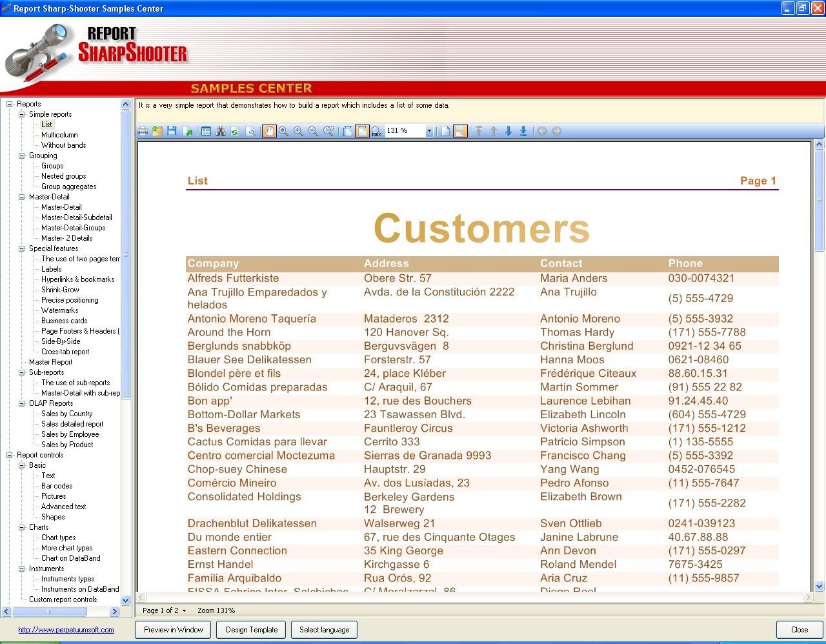
Task: Go to last page blue arrow
Action: 523,131
